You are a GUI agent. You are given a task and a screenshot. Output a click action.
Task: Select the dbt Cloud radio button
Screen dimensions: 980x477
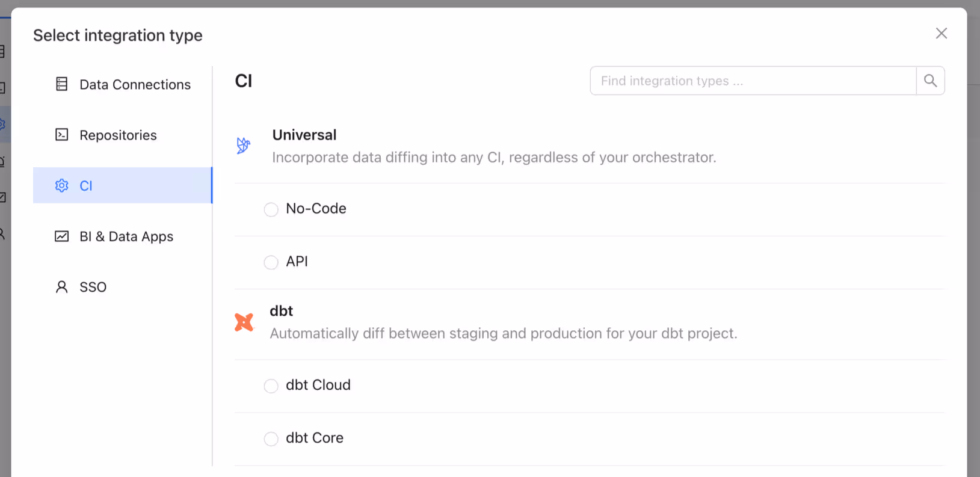pos(271,386)
